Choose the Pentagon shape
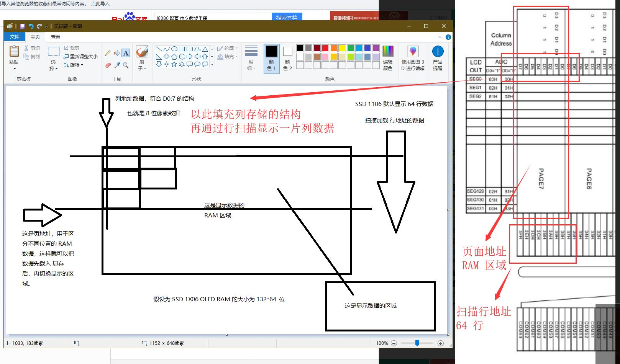The height and width of the screenshot is (364, 620). pyautogui.click(x=174, y=57)
